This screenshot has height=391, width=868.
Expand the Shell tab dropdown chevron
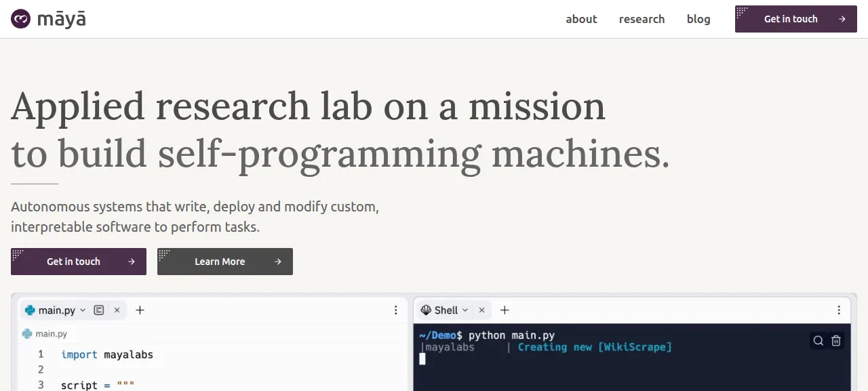click(x=465, y=310)
